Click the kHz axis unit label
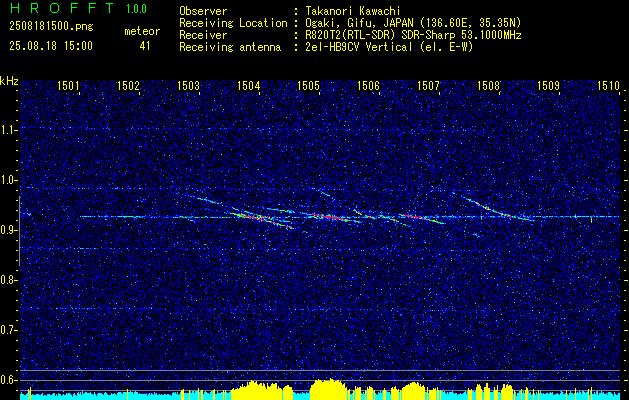629x400 pixels. click(9, 81)
